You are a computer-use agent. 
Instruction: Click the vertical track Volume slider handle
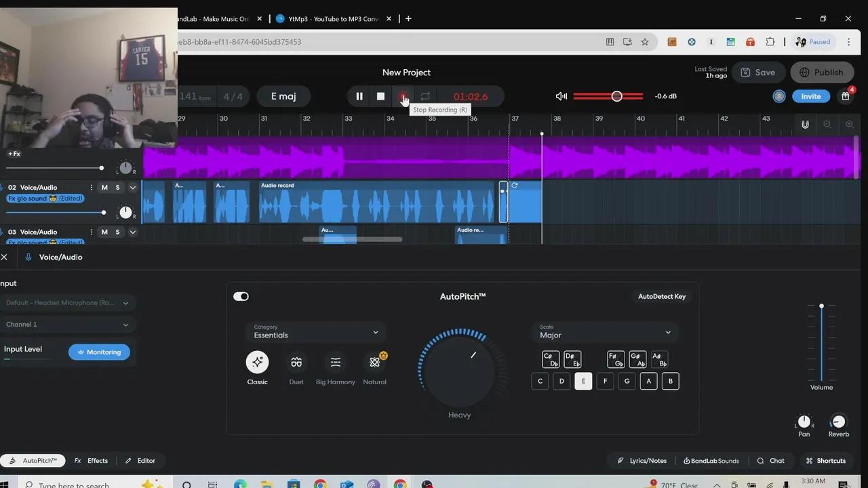821,306
